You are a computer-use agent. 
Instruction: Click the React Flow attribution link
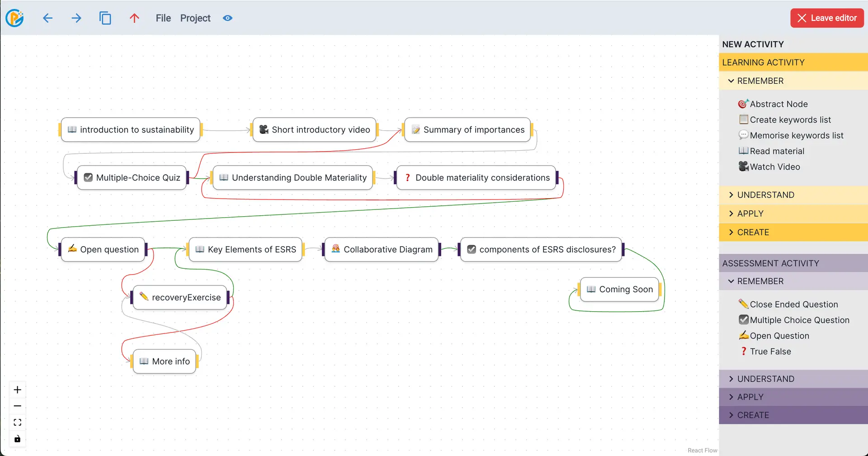(702, 450)
